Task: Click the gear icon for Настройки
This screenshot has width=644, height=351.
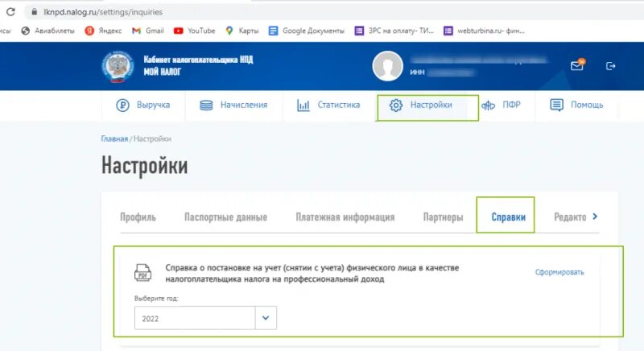Action: pyautogui.click(x=396, y=105)
